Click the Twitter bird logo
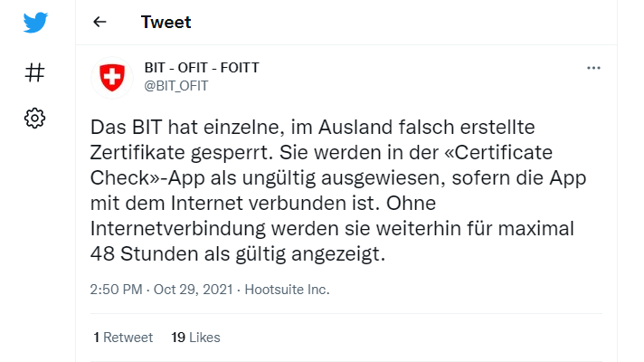This screenshot has width=644, height=362. (x=35, y=24)
